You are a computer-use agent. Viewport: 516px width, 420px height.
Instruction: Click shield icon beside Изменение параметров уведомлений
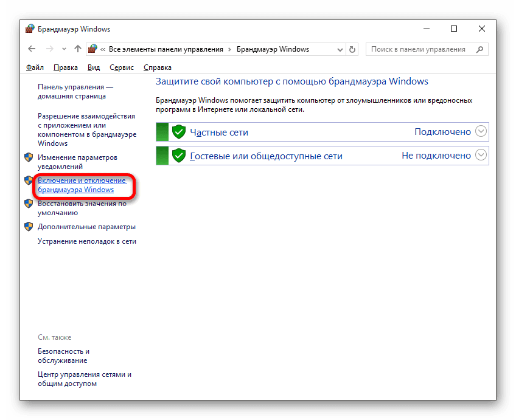click(29, 157)
